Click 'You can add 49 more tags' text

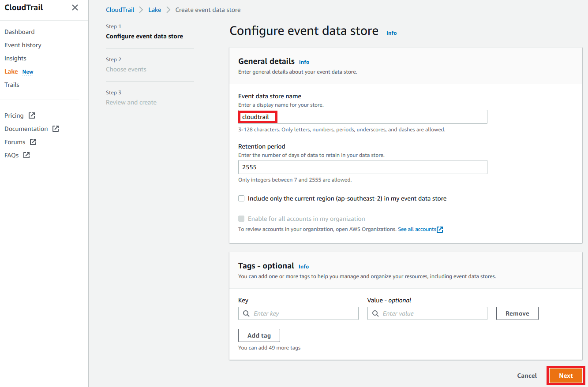(270, 348)
